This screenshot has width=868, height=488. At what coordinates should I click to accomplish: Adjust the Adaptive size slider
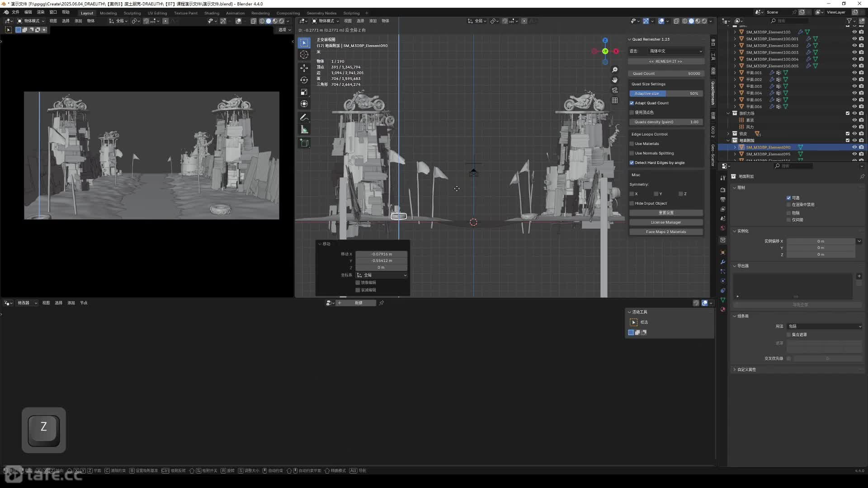point(666,94)
